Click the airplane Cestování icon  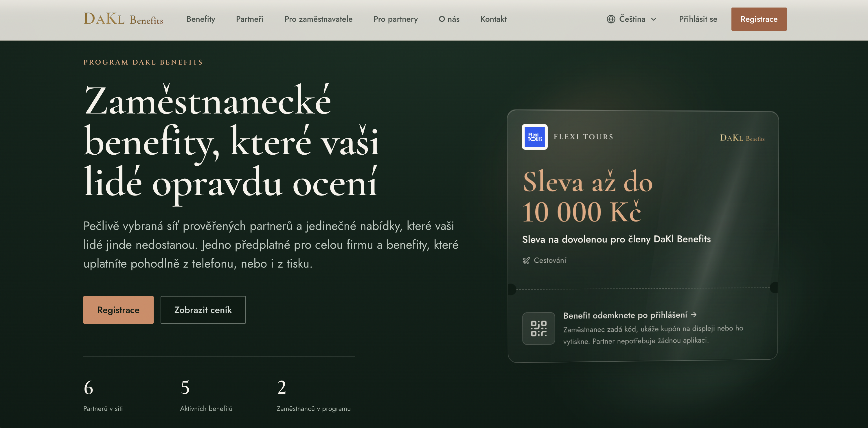pyautogui.click(x=526, y=260)
